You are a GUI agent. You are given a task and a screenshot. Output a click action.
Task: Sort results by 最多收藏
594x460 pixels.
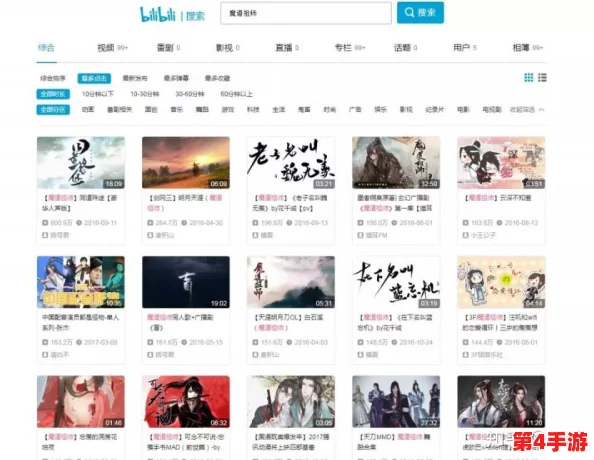217,78
